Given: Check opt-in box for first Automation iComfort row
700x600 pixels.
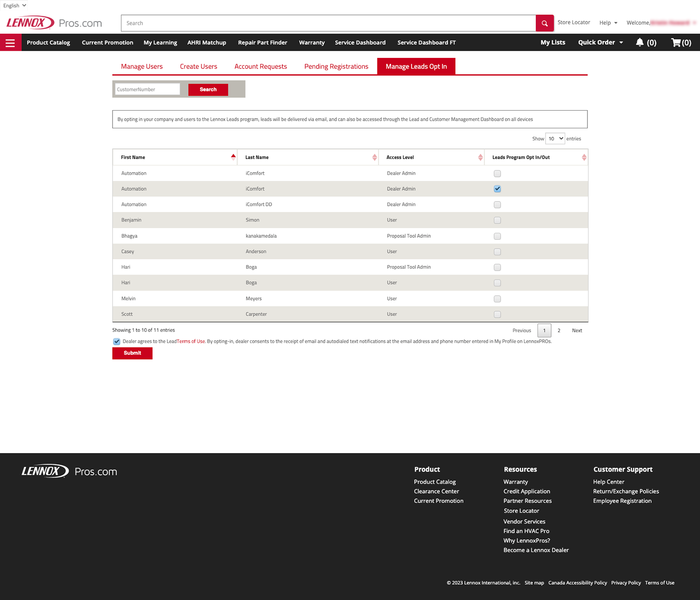Looking at the screenshot, I should coord(497,174).
